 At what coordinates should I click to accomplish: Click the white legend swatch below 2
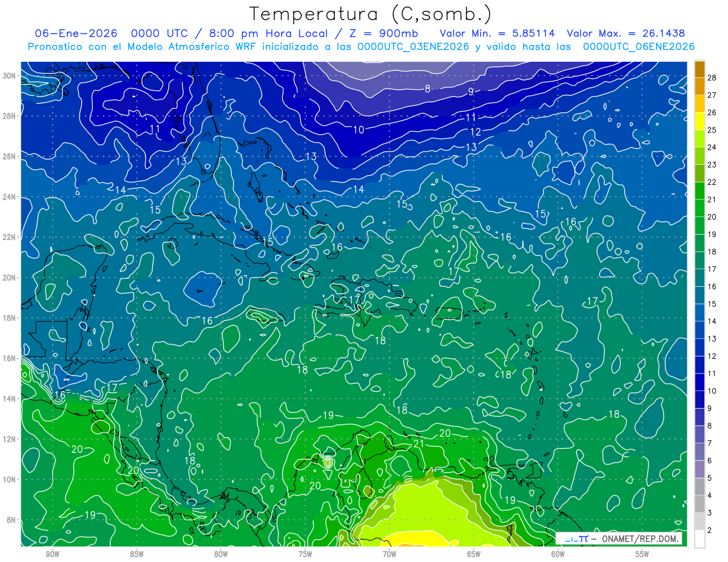[699, 539]
